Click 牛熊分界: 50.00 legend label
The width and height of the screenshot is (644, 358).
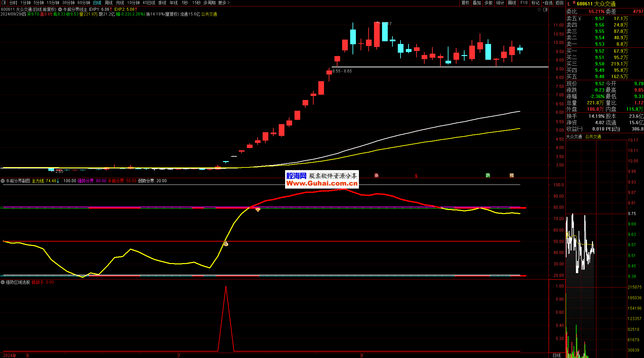tap(122, 181)
